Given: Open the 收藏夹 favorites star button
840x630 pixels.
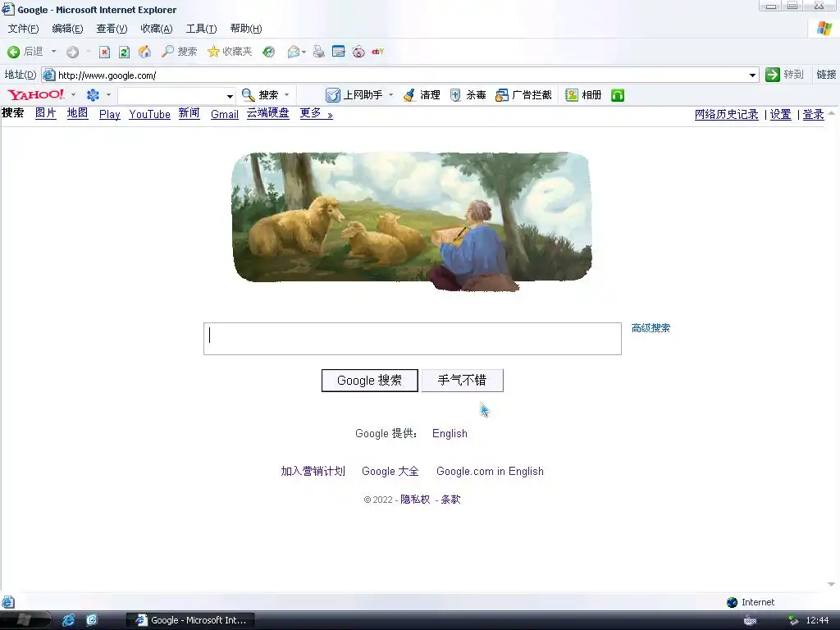Looking at the screenshot, I should click(x=230, y=52).
